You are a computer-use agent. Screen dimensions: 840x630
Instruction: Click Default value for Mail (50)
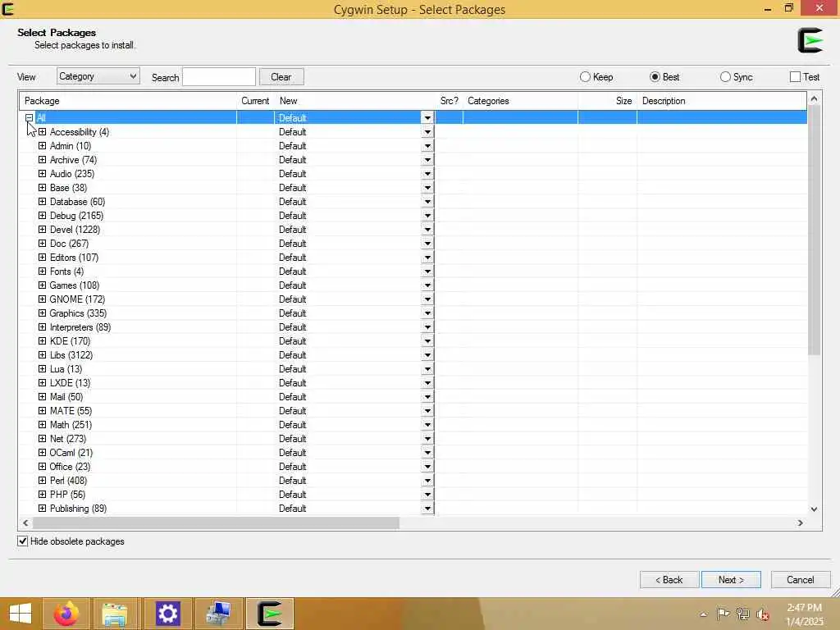[x=293, y=396]
